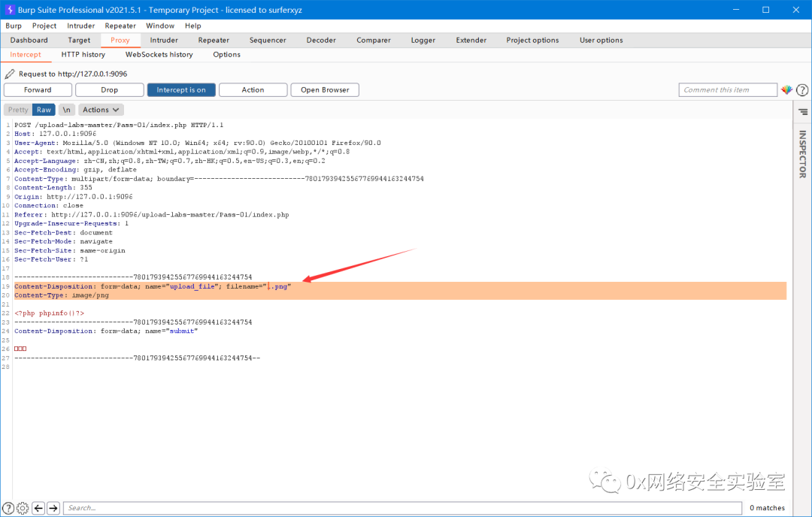This screenshot has width=812, height=517.
Task: Toggle Intercept is on button
Action: coord(181,90)
